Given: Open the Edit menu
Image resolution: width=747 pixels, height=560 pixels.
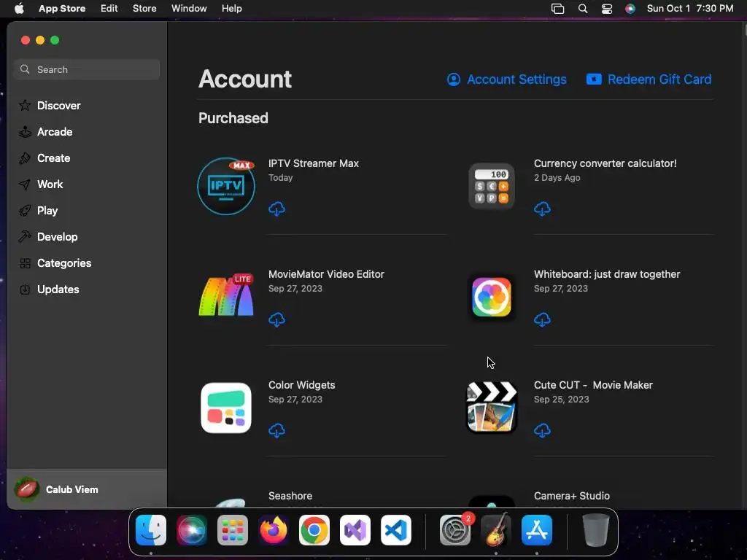Looking at the screenshot, I should 109,9.
